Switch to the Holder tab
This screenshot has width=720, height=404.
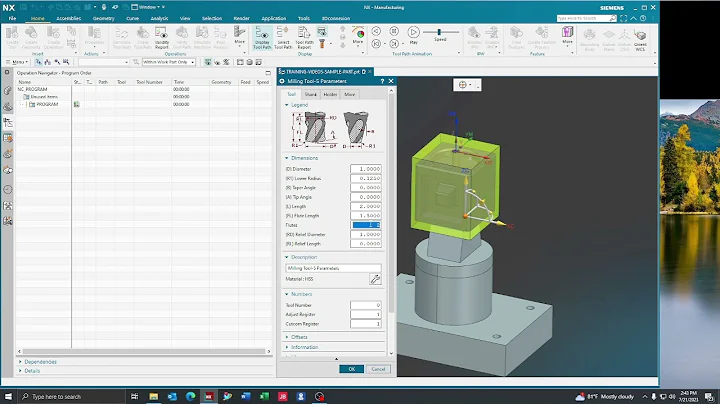(x=330, y=95)
